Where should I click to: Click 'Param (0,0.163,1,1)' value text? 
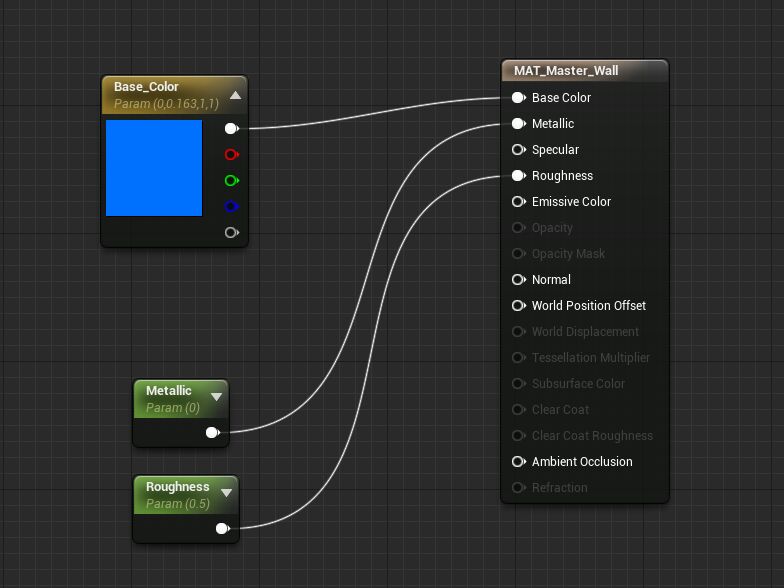pyautogui.click(x=166, y=104)
